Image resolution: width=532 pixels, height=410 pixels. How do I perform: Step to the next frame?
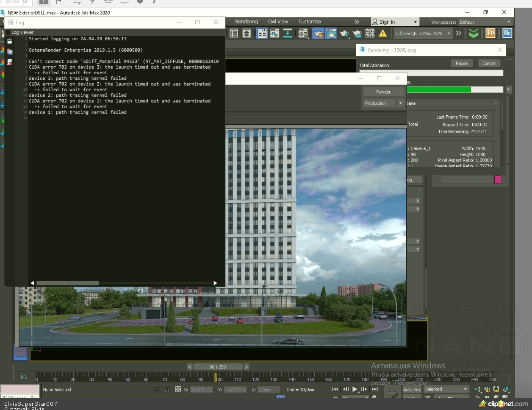tap(364, 389)
